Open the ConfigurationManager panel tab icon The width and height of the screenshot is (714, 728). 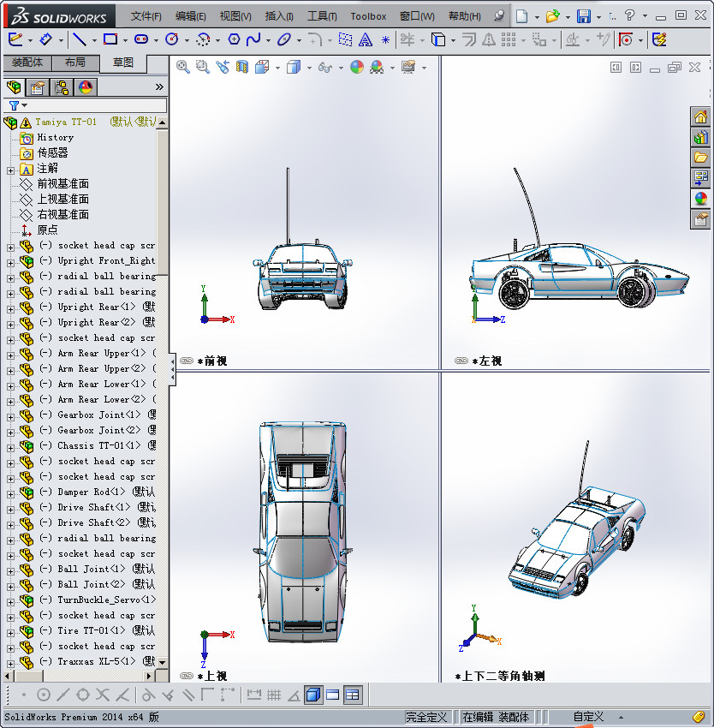point(59,87)
